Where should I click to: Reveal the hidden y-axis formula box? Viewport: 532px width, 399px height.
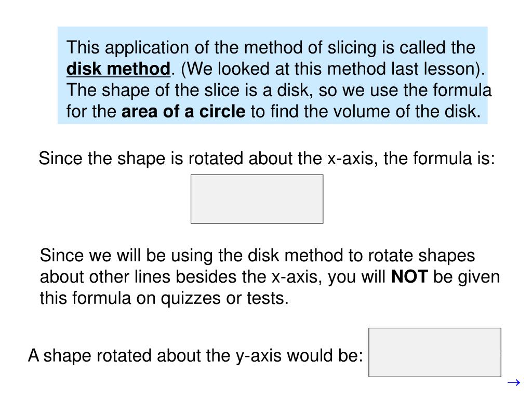[x=435, y=352]
